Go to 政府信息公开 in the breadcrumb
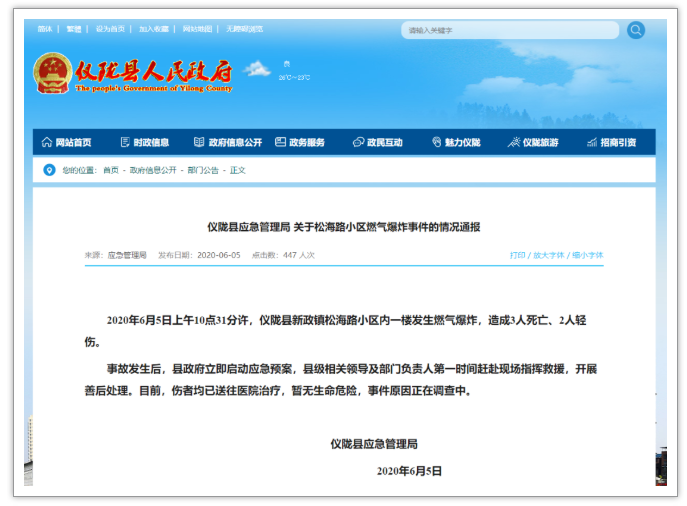Image resolution: width=687 pixels, height=506 pixels. pyautogui.click(x=153, y=170)
